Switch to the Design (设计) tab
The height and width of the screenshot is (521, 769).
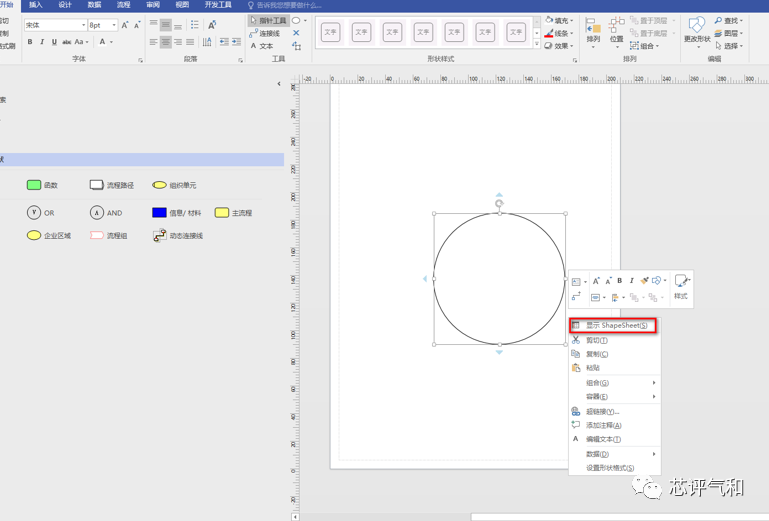point(65,5)
